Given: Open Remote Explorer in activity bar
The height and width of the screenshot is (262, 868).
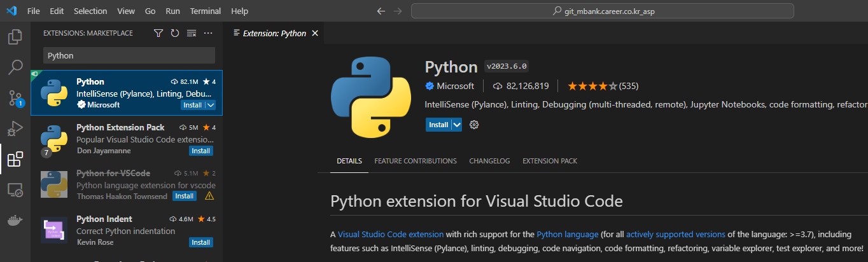Looking at the screenshot, I should (15, 190).
